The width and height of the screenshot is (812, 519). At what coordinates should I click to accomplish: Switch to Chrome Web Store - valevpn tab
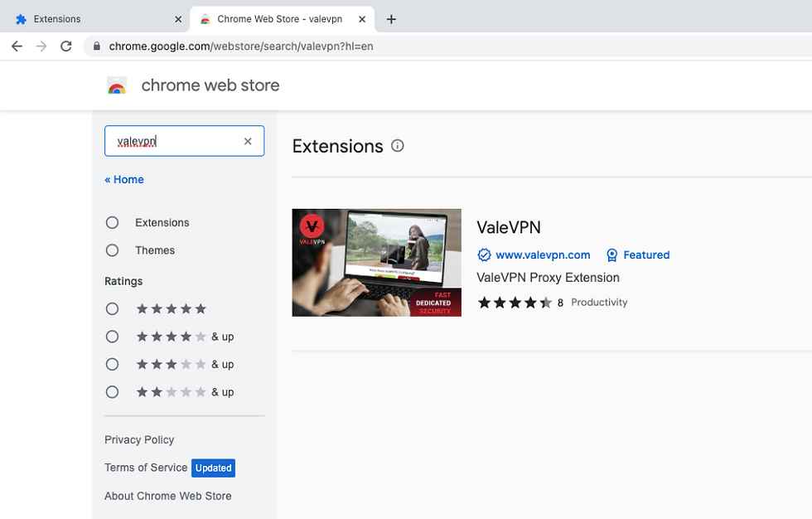point(283,19)
